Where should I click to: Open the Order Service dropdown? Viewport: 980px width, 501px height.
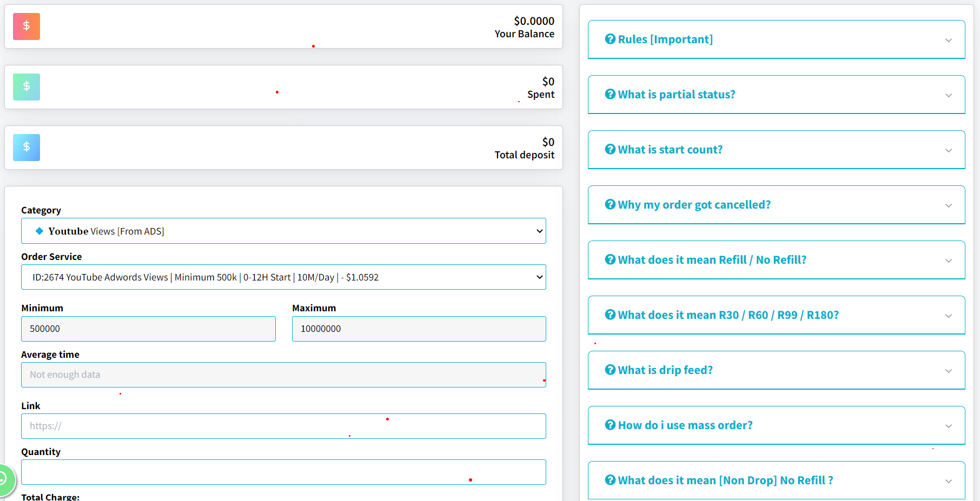(283, 277)
